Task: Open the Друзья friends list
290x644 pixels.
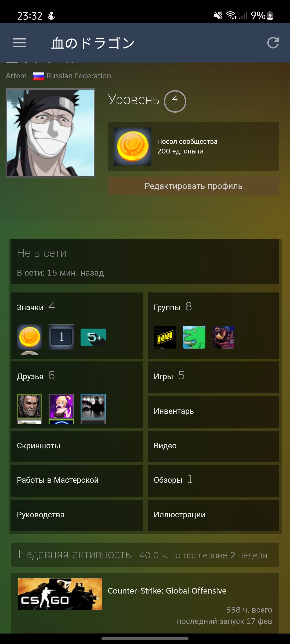Action: click(x=77, y=394)
